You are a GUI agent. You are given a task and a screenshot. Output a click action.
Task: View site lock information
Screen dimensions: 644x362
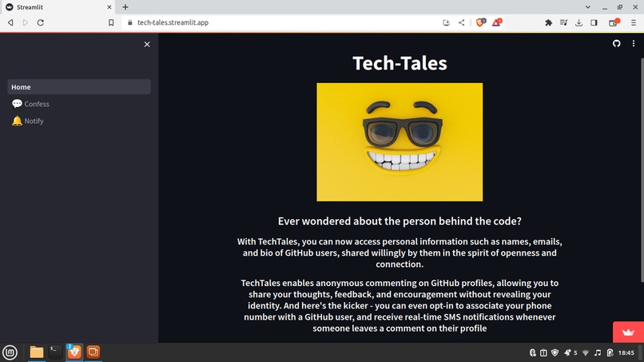(x=129, y=22)
